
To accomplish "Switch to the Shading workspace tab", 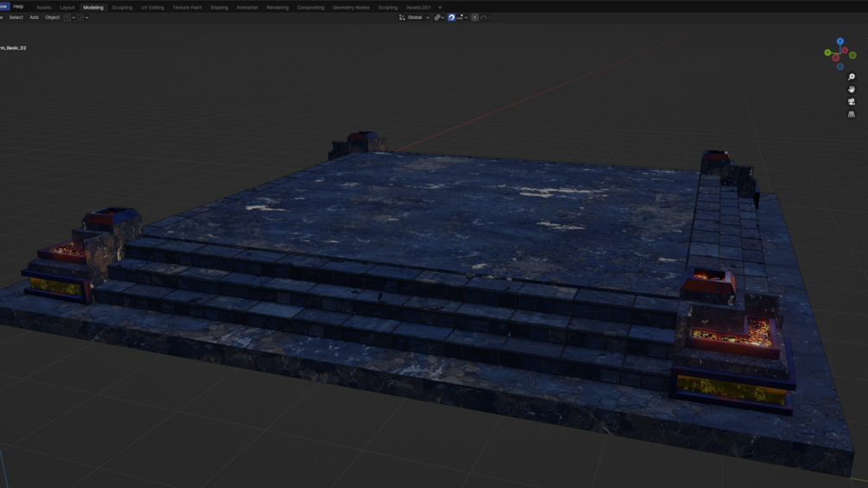I will 219,8.
